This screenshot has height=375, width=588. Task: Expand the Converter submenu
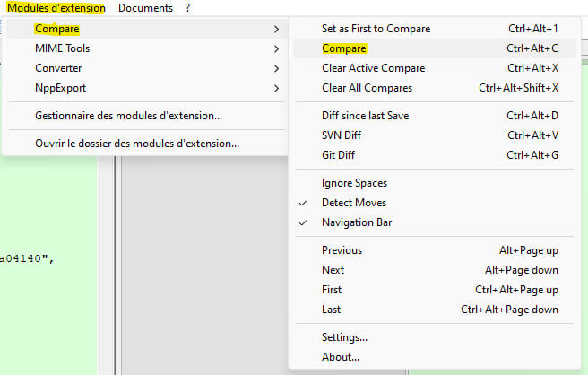click(x=58, y=68)
